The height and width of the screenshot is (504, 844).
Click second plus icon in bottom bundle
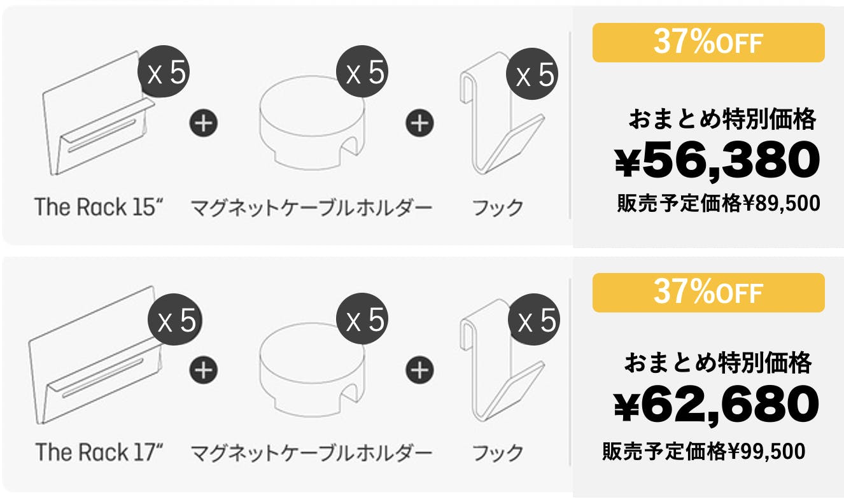click(x=419, y=369)
